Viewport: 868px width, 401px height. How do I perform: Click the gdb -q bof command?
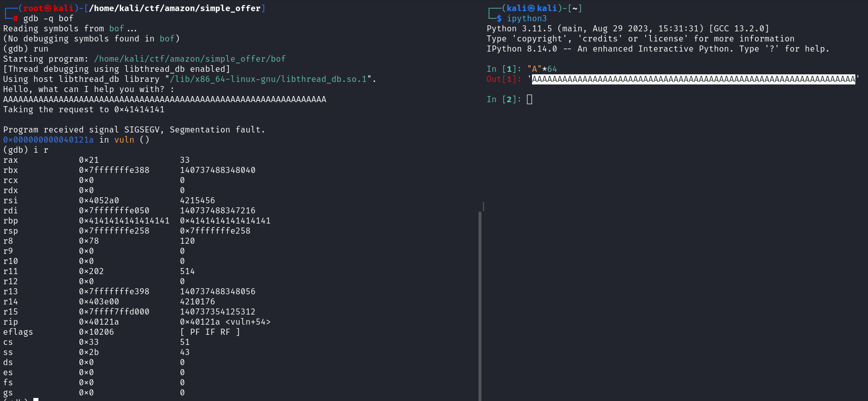coord(49,19)
